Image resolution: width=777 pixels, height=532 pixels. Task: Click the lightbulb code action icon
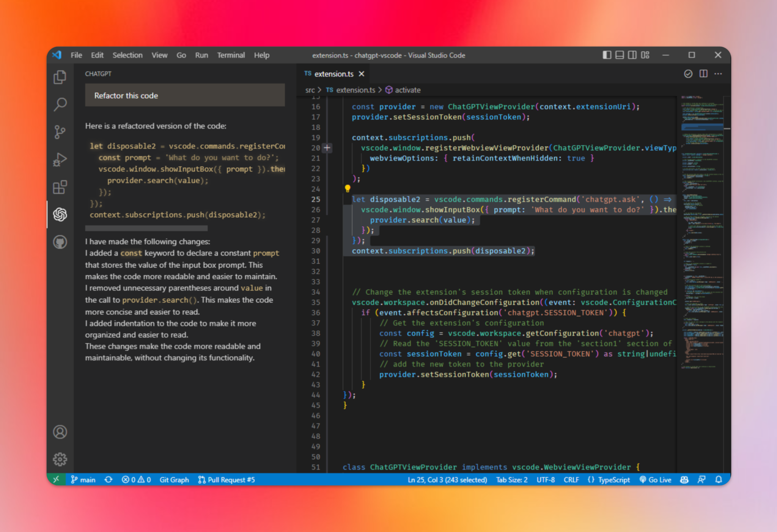point(347,188)
